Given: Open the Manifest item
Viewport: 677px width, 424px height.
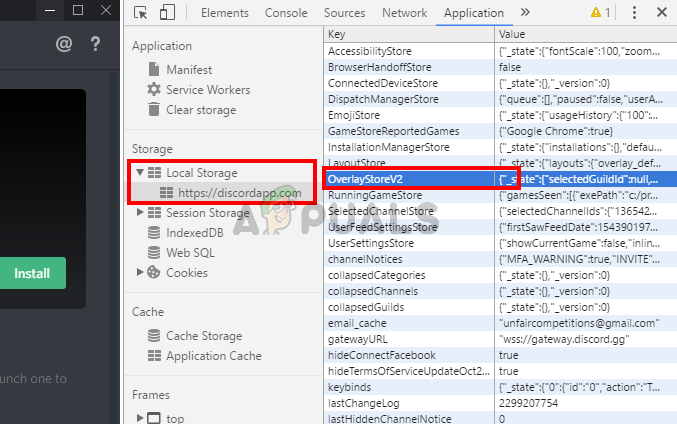Looking at the screenshot, I should pyautogui.click(x=189, y=70).
